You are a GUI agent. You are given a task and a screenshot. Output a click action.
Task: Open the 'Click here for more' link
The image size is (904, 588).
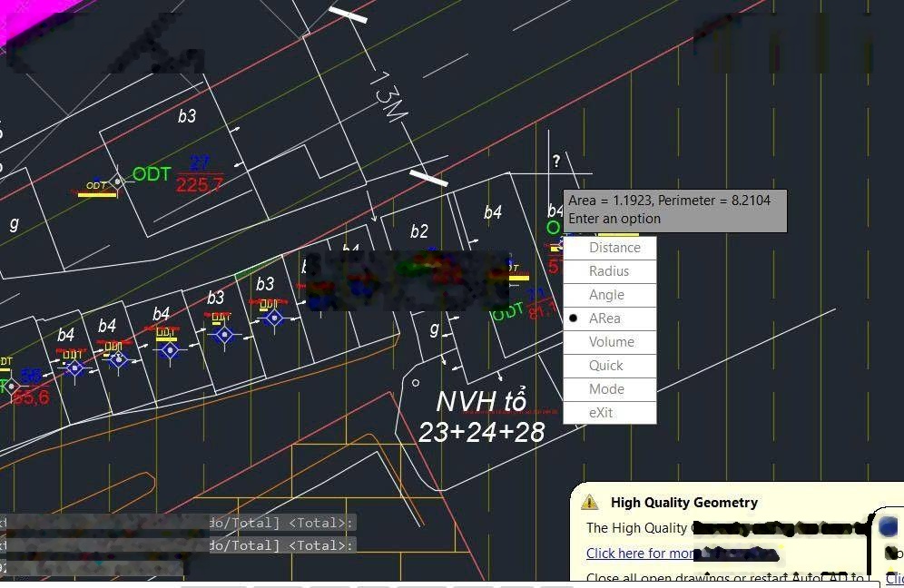(x=640, y=553)
